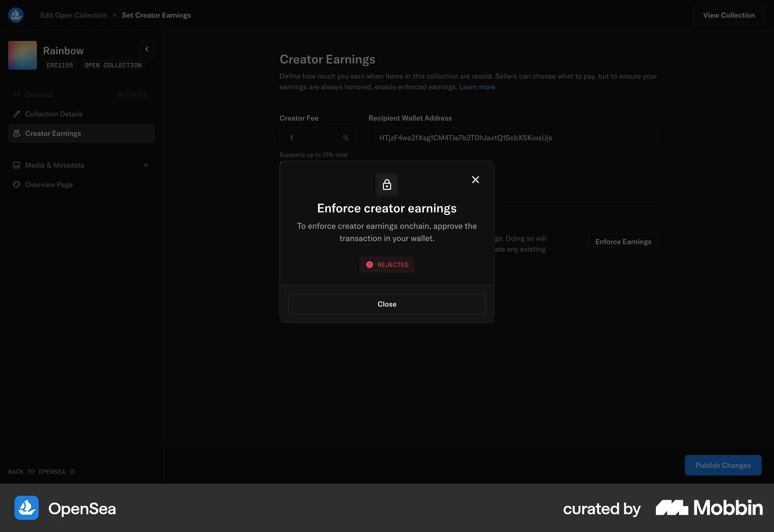
Task: Click the pencil icon beside Collection Details
Action: pos(17,114)
